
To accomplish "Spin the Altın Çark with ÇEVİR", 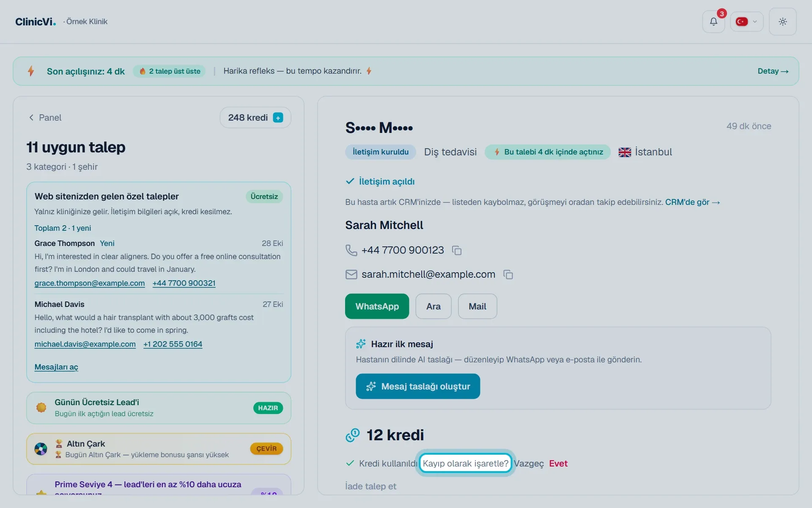I will [x=266, y=449].
